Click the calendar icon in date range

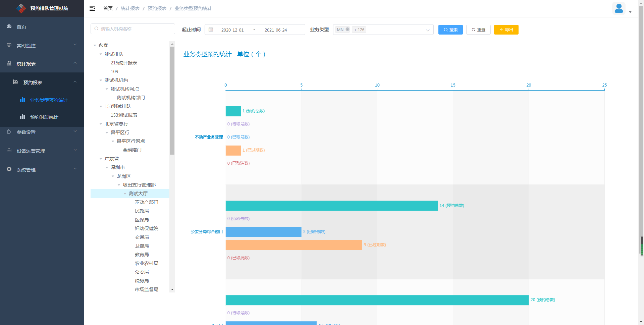(x=211, y=30)
